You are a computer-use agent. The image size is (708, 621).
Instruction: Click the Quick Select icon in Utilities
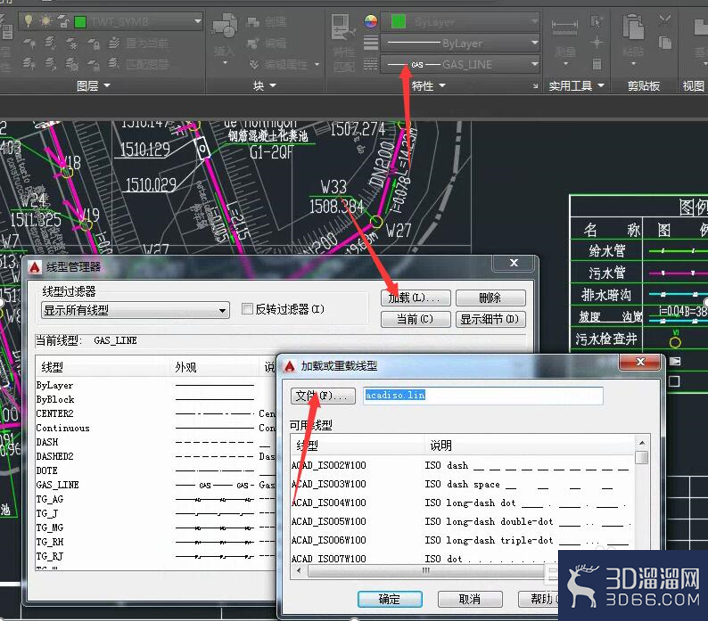coord(596,21)
